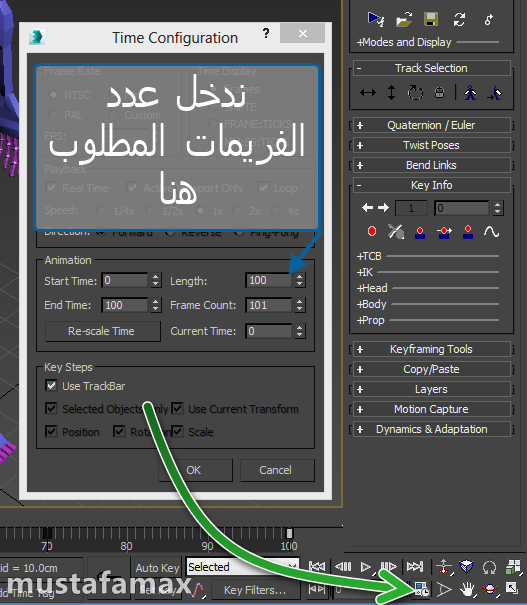Image resolution: width=527 pixels, height=605 pixels.
Task: Click Key Filters... button
Action: click(255, 590)
